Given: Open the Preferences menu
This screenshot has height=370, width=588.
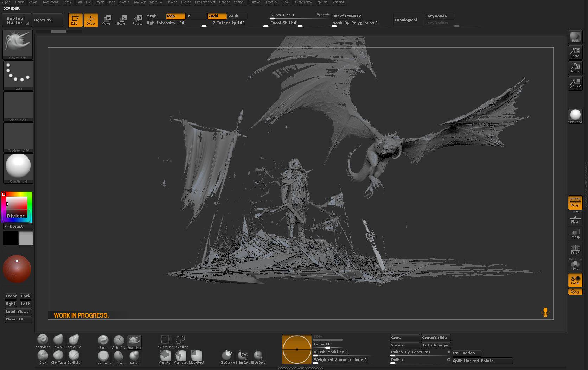Looking at the screenshot, I should [x=205, y=2].
